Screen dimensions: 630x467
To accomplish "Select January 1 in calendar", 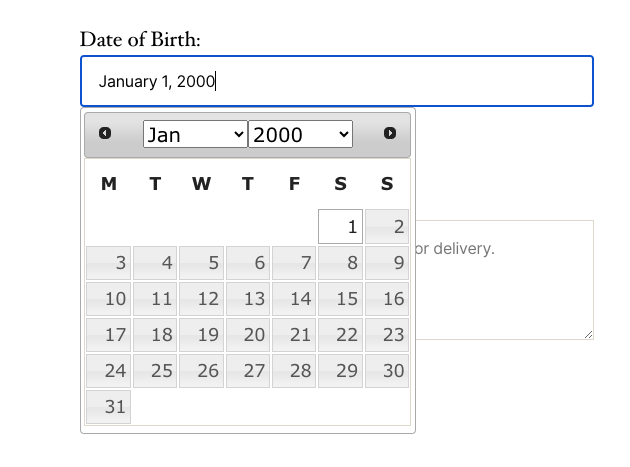I will click(340, 227).
